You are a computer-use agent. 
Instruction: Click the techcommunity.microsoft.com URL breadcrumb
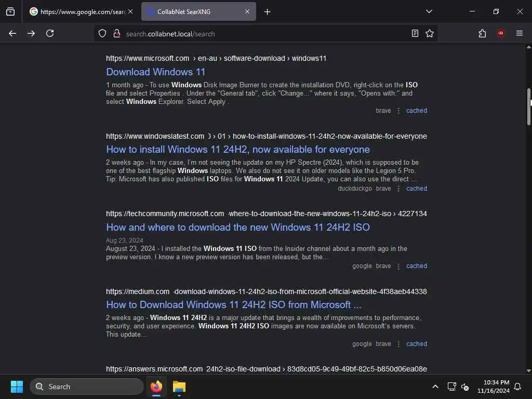(267, 214)
